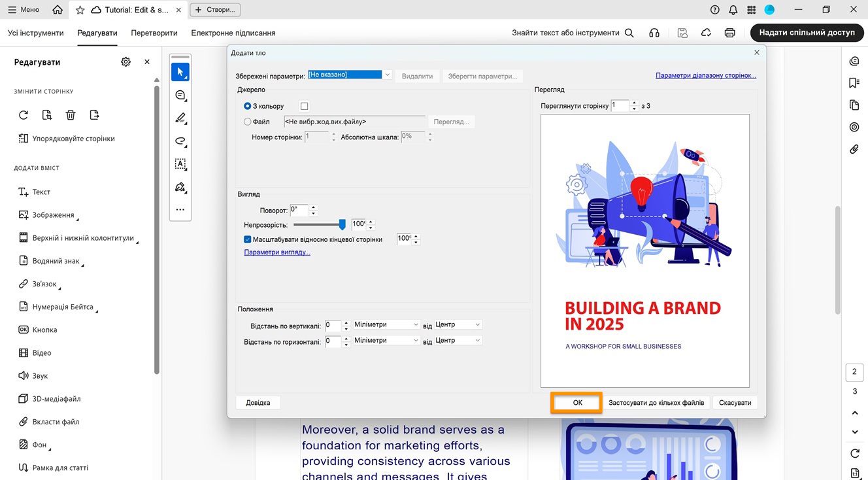Increase the preview page number stepper
The image size is (868, 480).
click(633, 103)
